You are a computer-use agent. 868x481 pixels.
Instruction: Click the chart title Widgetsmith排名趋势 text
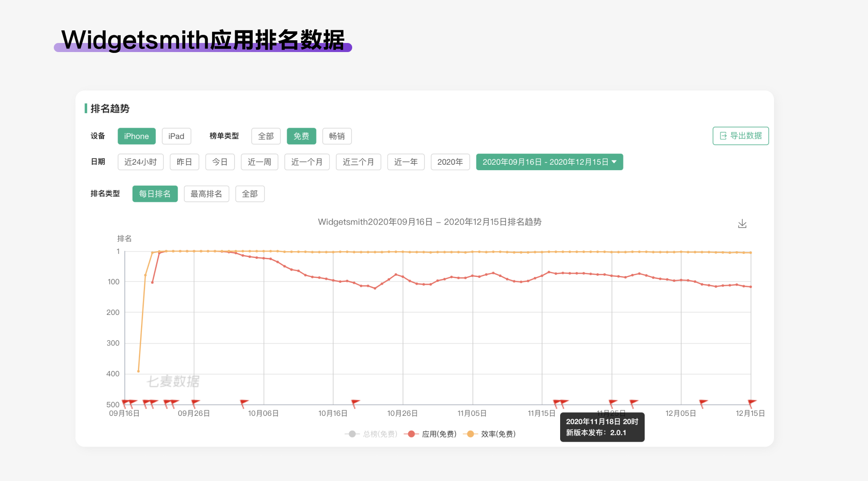pyautogui.click(x=429, y=222)
